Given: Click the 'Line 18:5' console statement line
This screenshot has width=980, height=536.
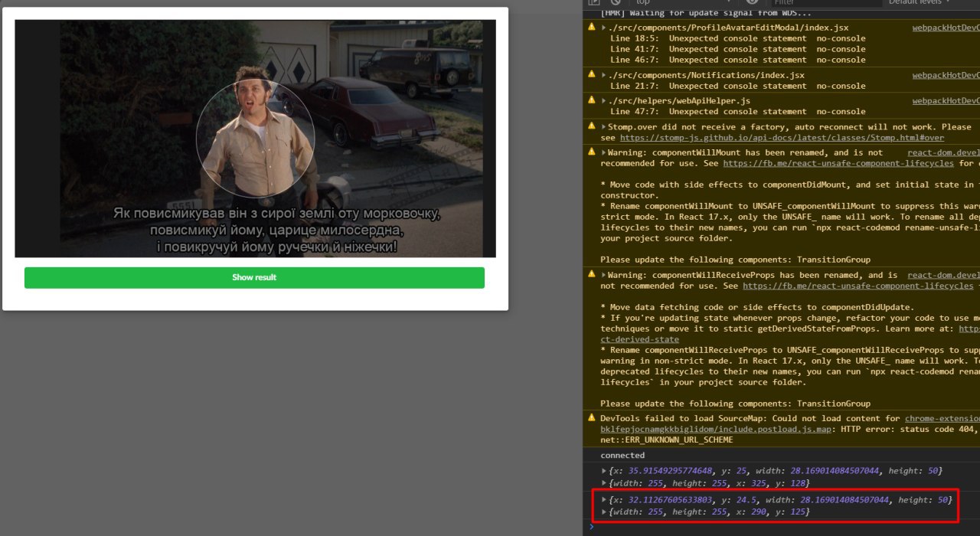Looking at the screenshot, I should pyautogui.click(x=738, y=38).
